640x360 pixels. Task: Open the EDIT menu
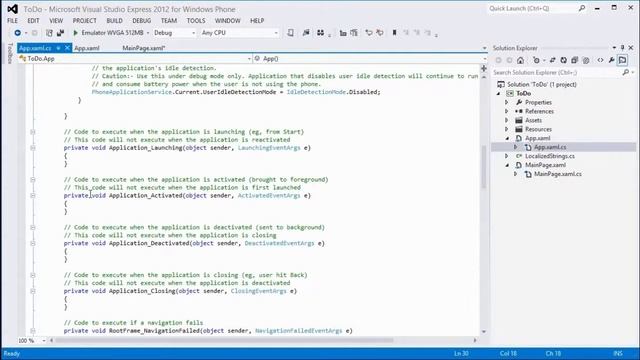tap(33, 20)
